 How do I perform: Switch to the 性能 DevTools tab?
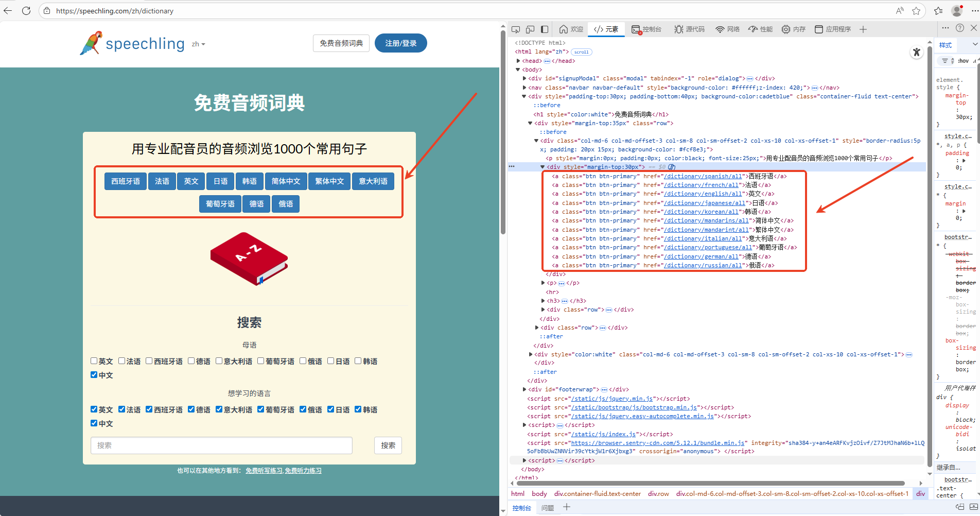[x=761, y=29]
